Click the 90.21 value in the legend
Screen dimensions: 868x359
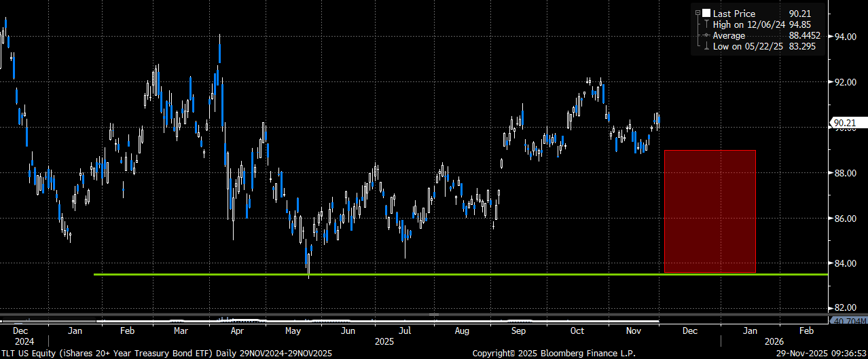point(800,13)
